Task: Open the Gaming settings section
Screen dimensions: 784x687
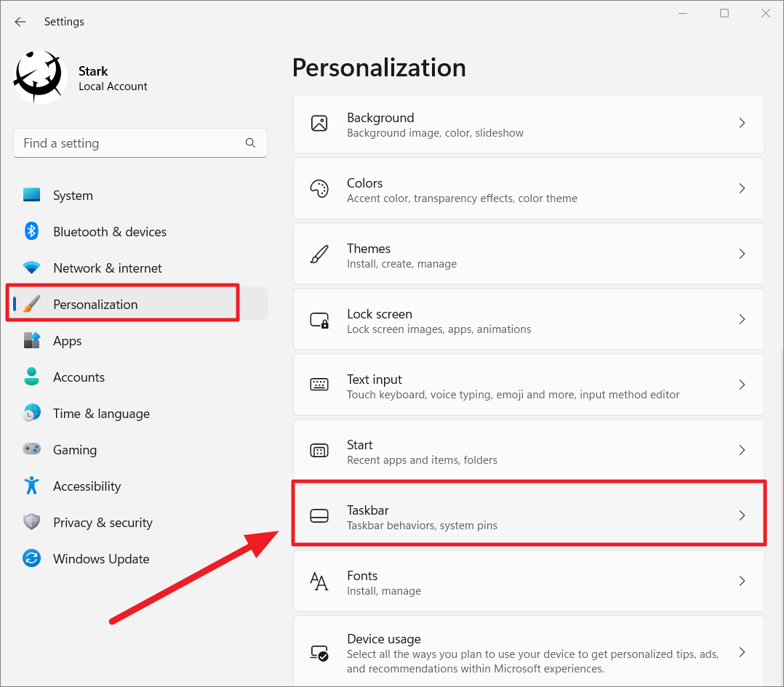Action: click(x=75, y=449)
